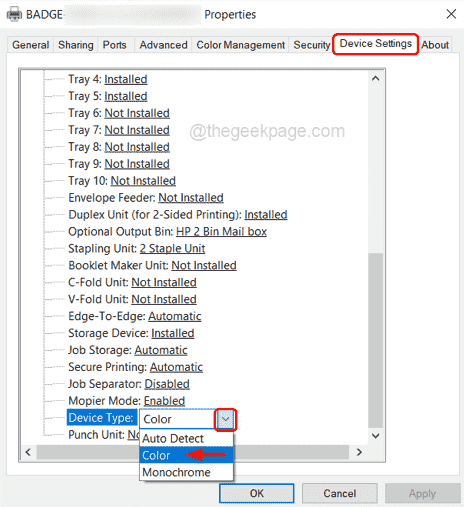
Task: Open the Security tab
Action: pos(312,45)
